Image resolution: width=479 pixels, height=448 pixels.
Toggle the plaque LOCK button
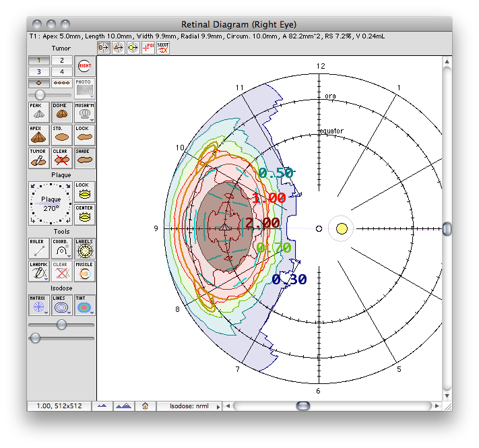click(x=85, y=192)
